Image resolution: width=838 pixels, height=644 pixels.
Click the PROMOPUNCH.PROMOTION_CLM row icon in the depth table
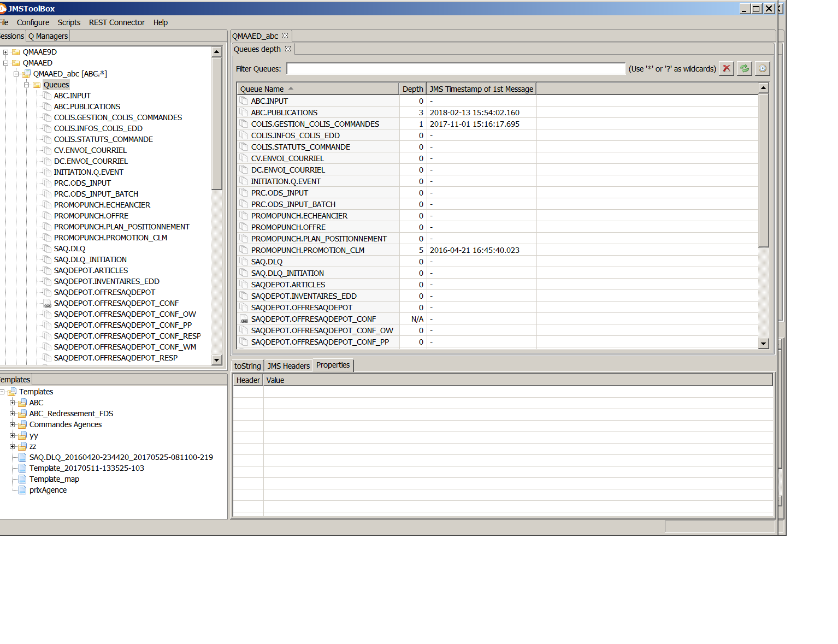tap(244, 250)
